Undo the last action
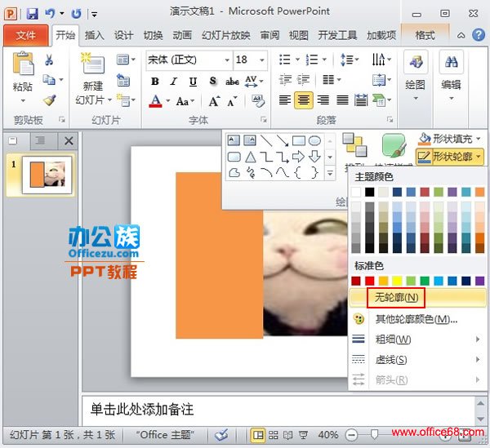This screenshot has height=448, width=490. (x=50, y=13)
